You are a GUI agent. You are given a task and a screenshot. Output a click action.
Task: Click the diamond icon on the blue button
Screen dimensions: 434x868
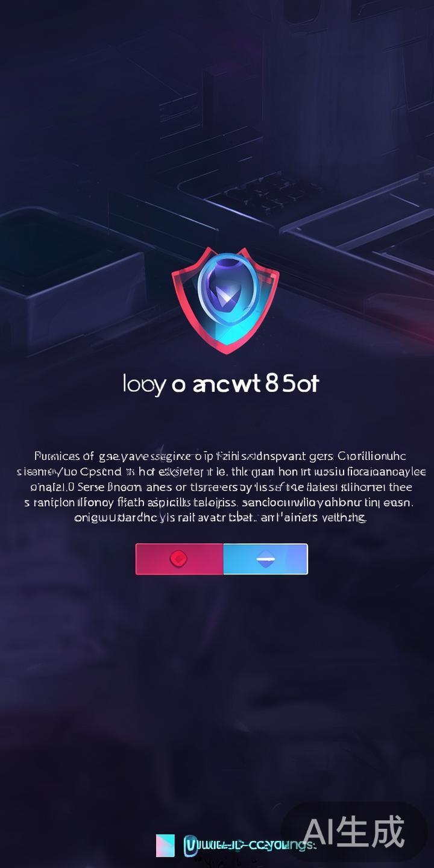[265, 559]
